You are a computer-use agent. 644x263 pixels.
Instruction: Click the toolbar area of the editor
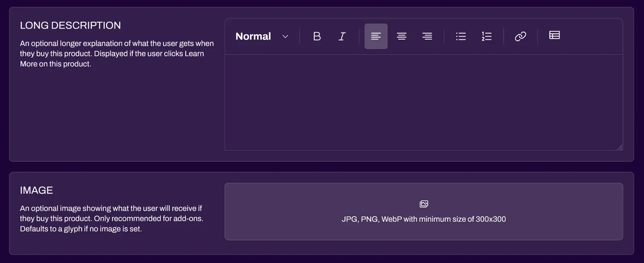(423, 36)
